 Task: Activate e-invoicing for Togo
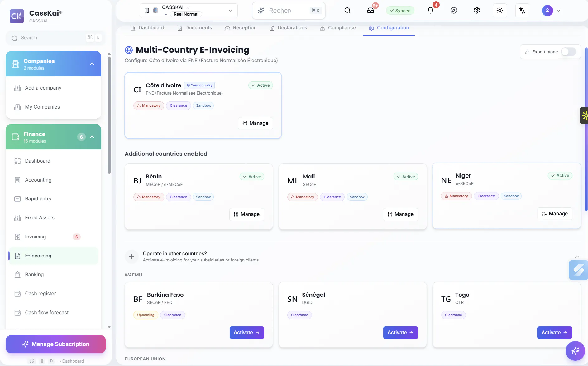tap(554, 333)
